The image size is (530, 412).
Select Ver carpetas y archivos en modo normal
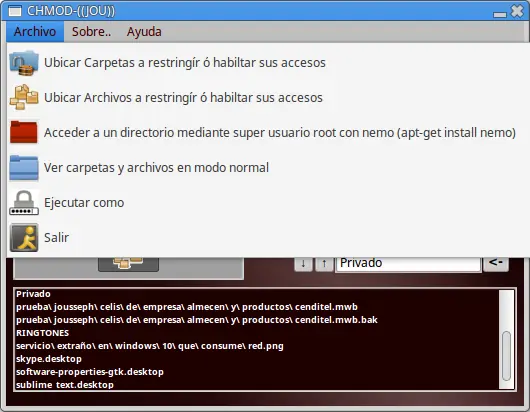pos(268,168)
